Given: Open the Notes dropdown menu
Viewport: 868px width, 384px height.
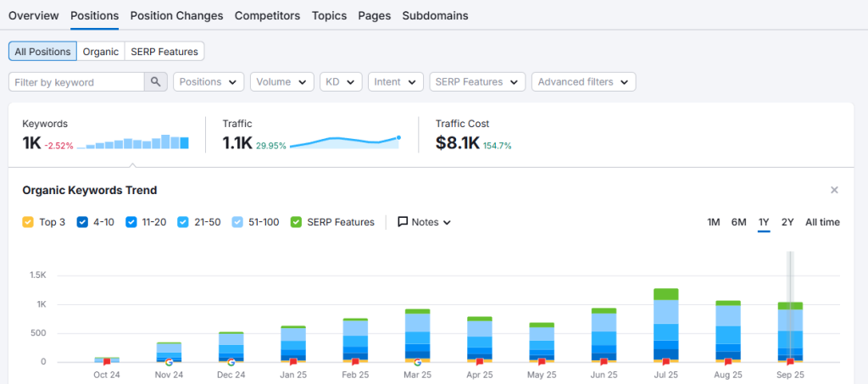Looking at the screenshot, I should [425, 222].
